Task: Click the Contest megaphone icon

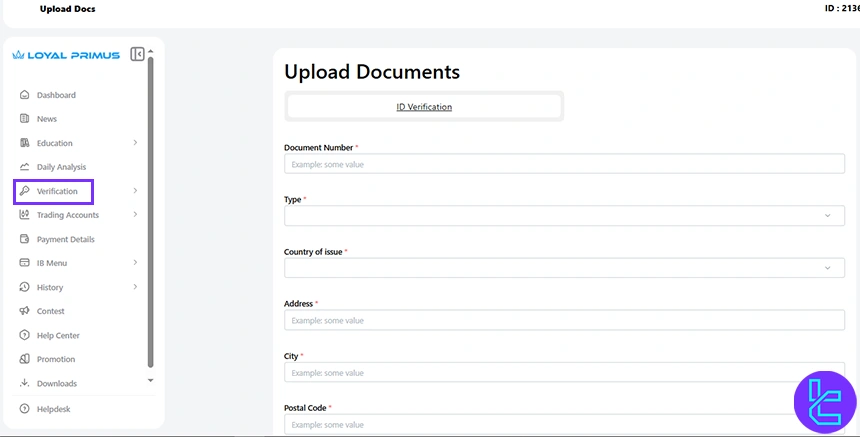Action: (x=24, y=311)
